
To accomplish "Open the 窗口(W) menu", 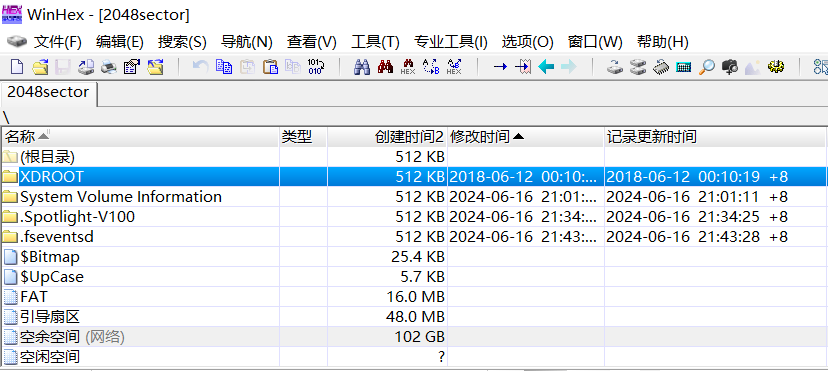I will coord(595,42).
